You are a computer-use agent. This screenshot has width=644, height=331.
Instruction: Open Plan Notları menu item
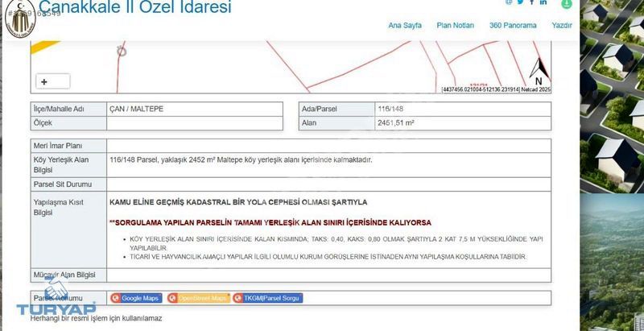455,26
